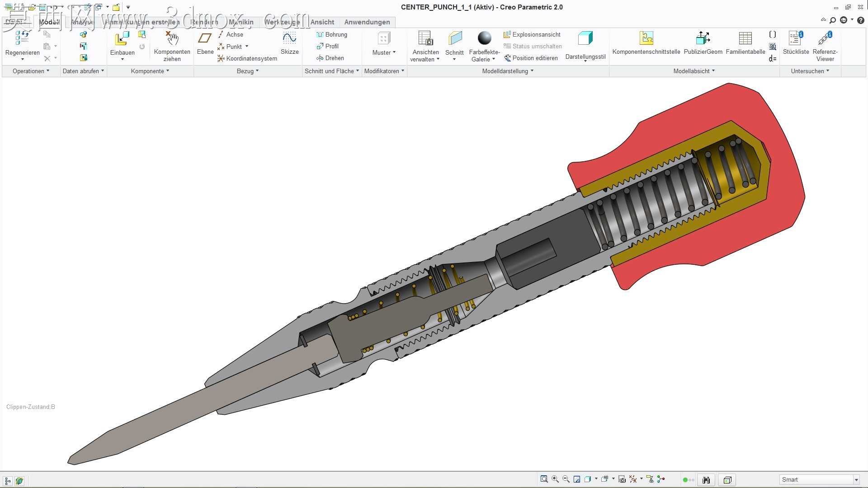Expand the Modifikatoren group dropdown
868x488 pixels.
coord(384,71)
